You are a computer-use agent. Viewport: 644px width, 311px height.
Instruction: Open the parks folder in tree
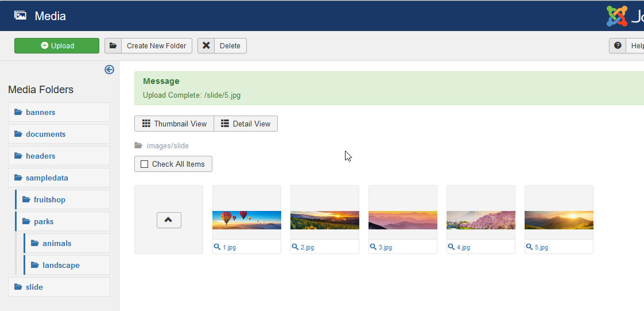click(x=43, y=222)
